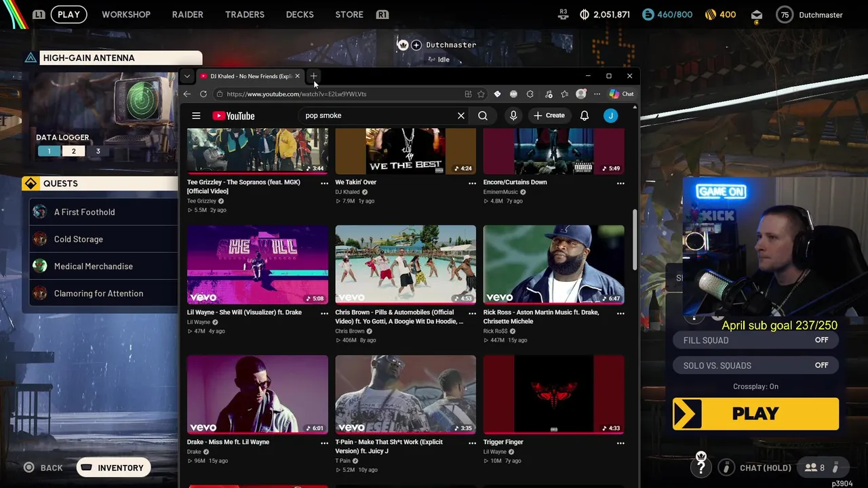Go back in the browser
The height and width of the screenshot is (488, 868).
pos(187,94)
